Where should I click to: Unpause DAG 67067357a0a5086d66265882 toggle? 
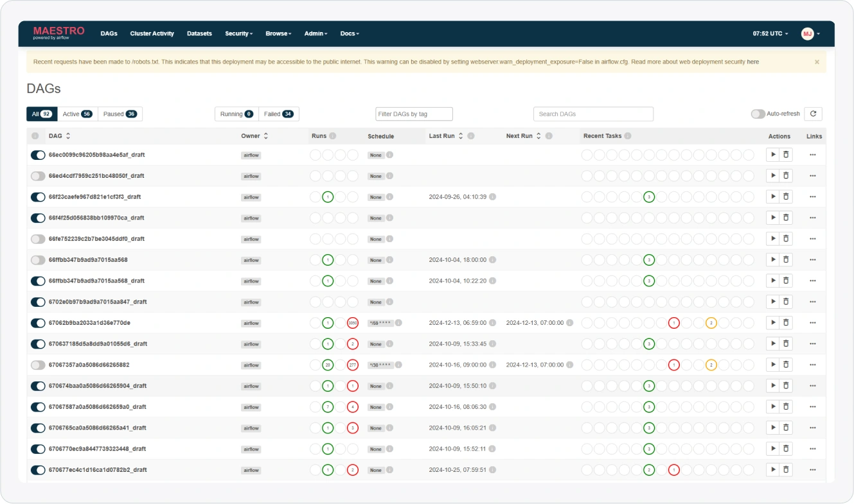click(x=38, y=365)
